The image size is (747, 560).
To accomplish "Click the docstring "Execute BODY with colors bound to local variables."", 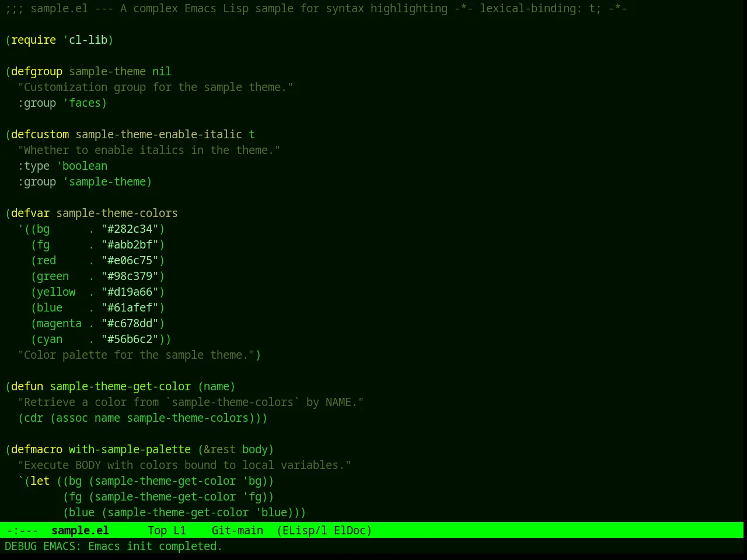I will [x=184, y=465].
